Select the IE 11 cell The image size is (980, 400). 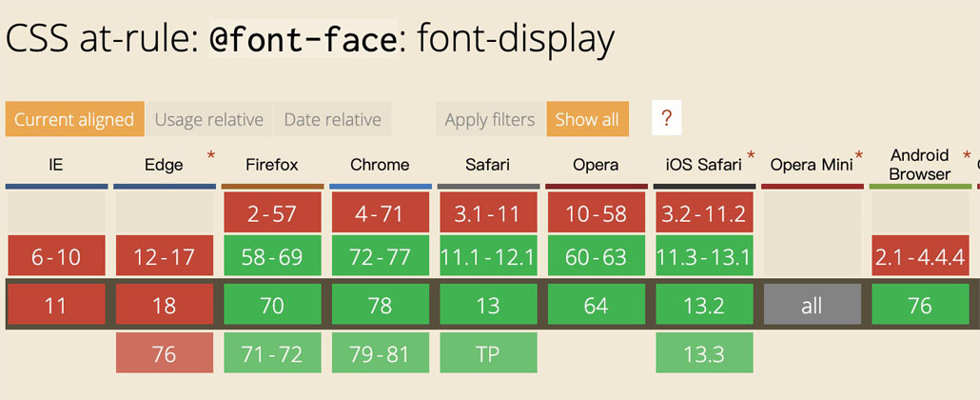(57, 304)
